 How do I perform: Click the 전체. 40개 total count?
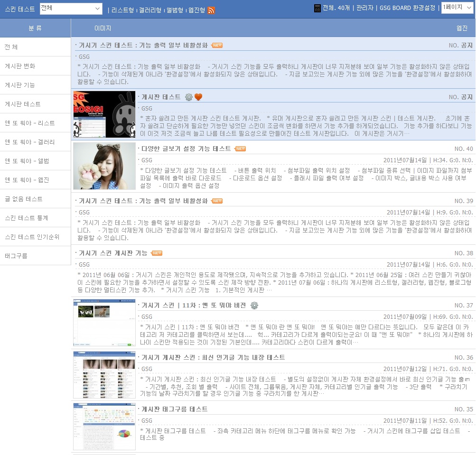click(336, 8)
